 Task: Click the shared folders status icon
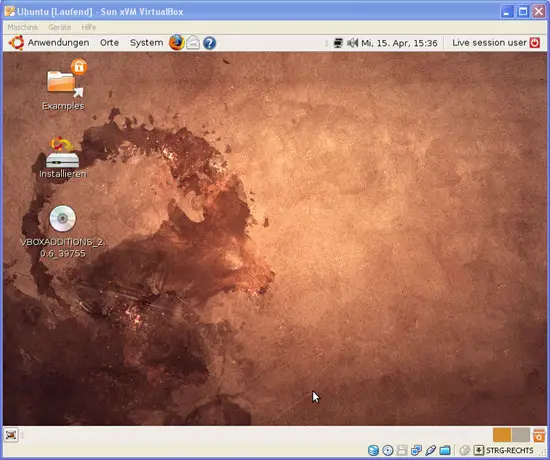tap(445, 450)
